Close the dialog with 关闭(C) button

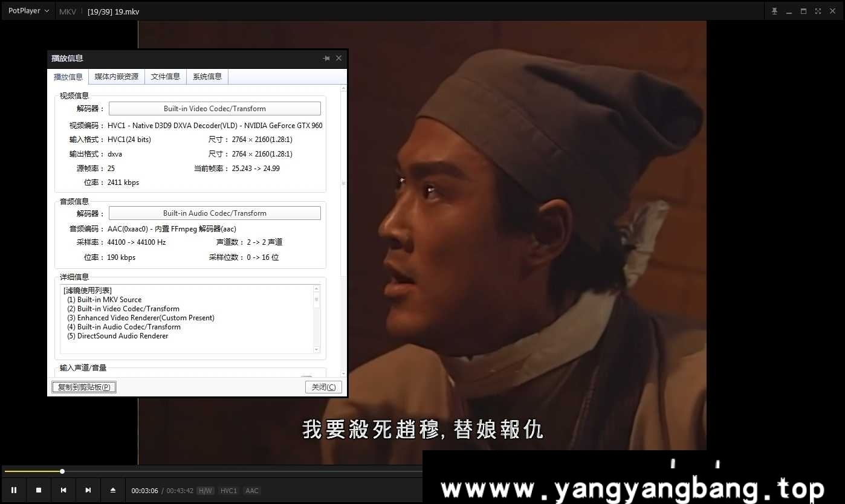(x=323, y=387)
